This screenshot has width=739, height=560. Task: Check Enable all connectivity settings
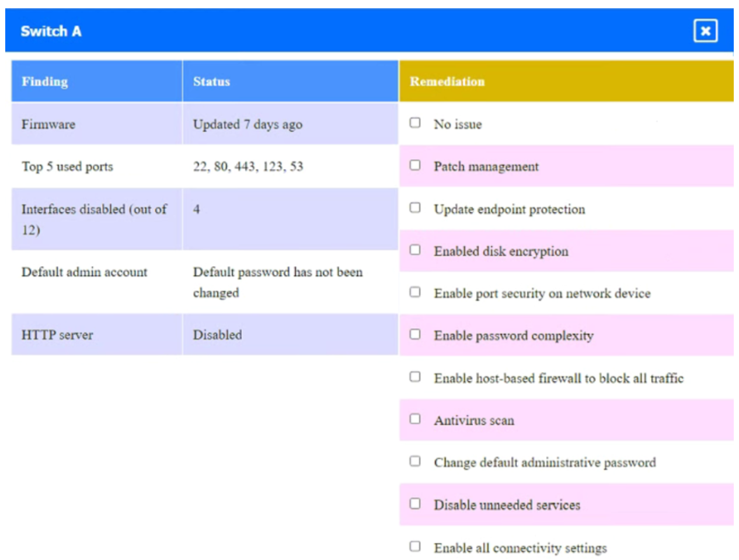tap(415, 547)
